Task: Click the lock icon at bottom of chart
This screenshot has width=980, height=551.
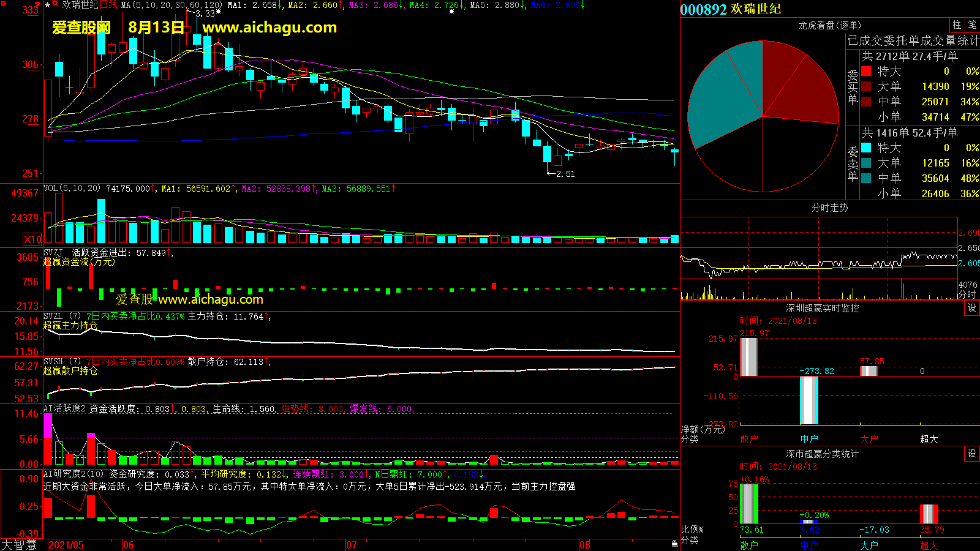Action: click(x=674, y=543)
